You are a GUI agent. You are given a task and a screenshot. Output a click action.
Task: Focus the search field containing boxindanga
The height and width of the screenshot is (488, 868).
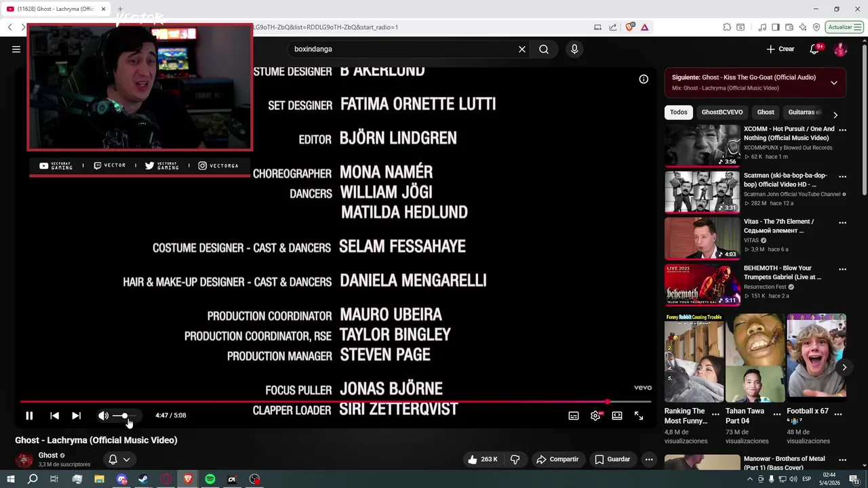click(403, 49)
